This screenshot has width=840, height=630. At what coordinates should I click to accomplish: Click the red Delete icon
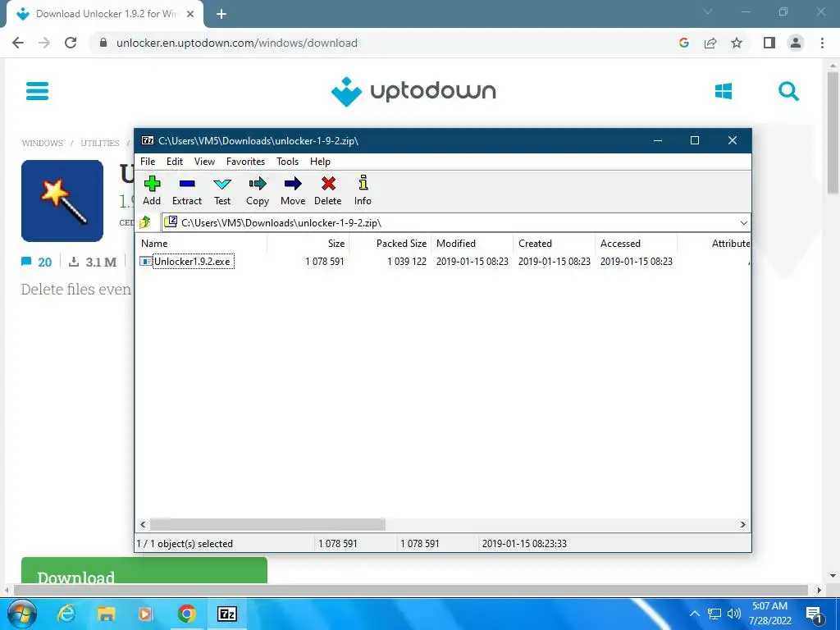(328, 184)
